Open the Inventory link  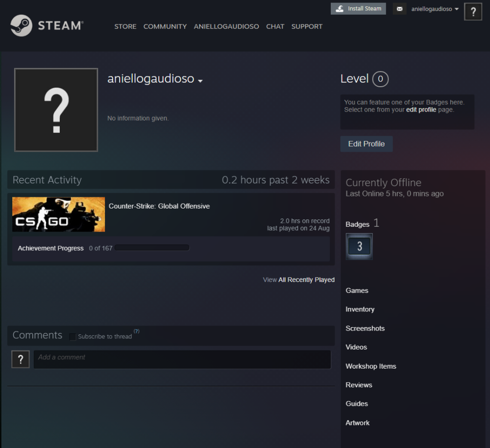[360, 309]
